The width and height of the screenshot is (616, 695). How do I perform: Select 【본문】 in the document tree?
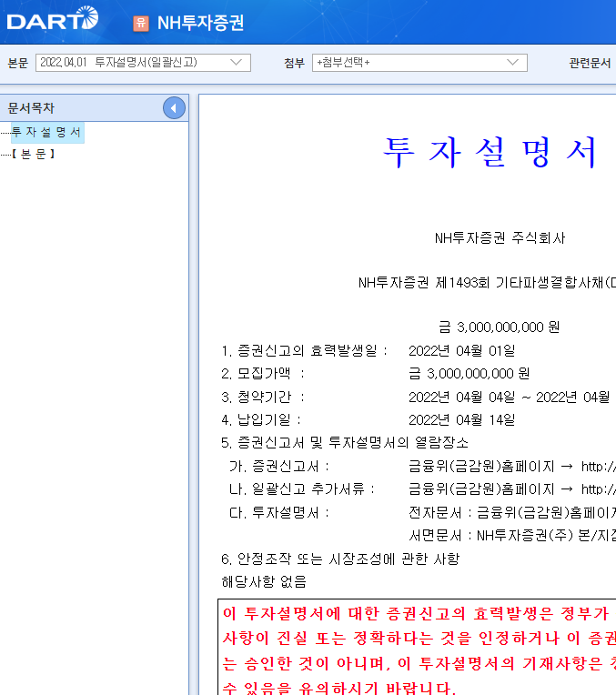(34, 154)
